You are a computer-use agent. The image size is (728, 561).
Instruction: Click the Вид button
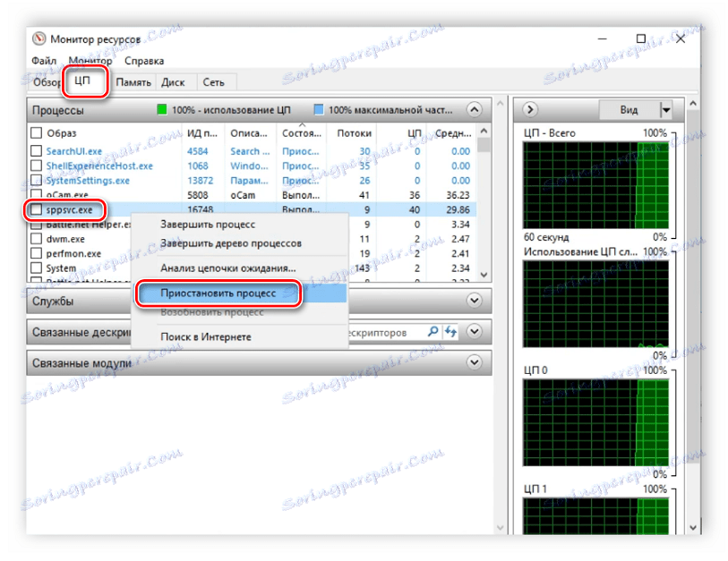coord(629,110)
